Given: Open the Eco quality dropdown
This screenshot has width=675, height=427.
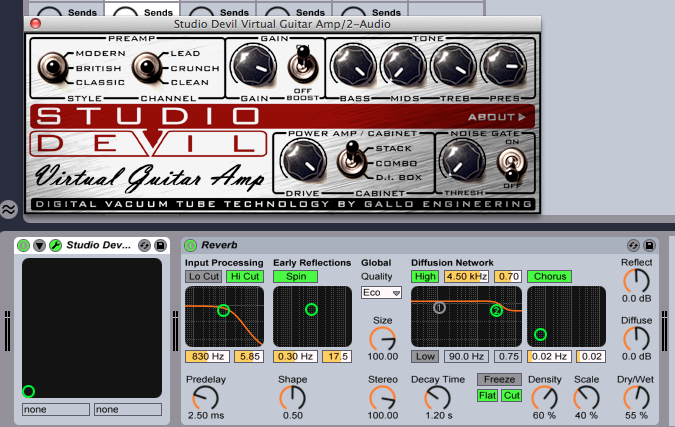Looking at the screenshot, I should (x=381, y=293).
